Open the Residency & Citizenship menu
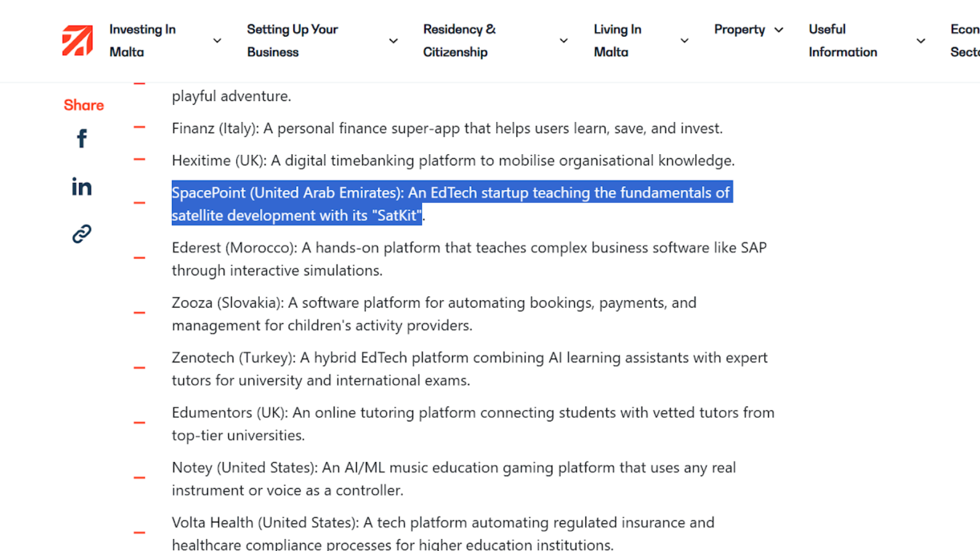The height and width of the screenshot is (551, 980). click(x=459, y=41)
